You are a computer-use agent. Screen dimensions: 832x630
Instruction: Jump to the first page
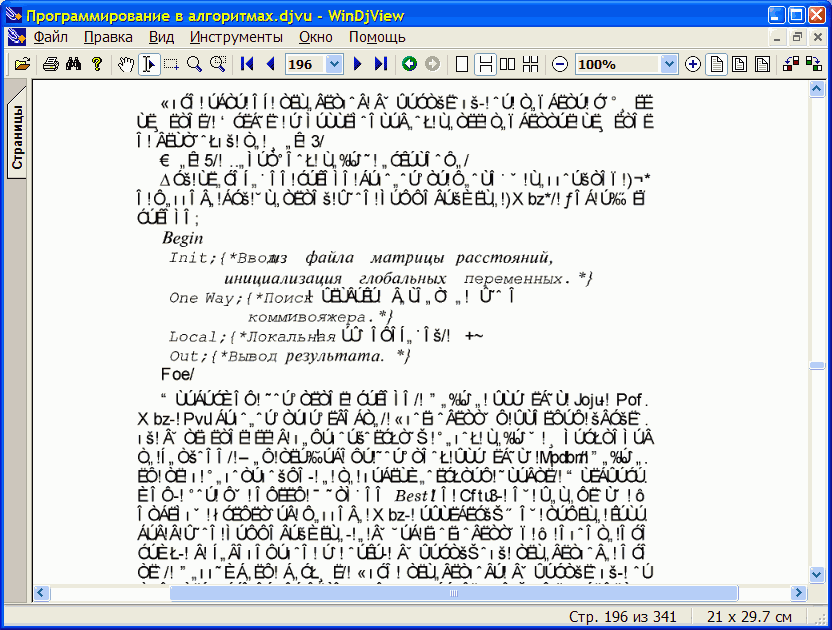[247, 64]
